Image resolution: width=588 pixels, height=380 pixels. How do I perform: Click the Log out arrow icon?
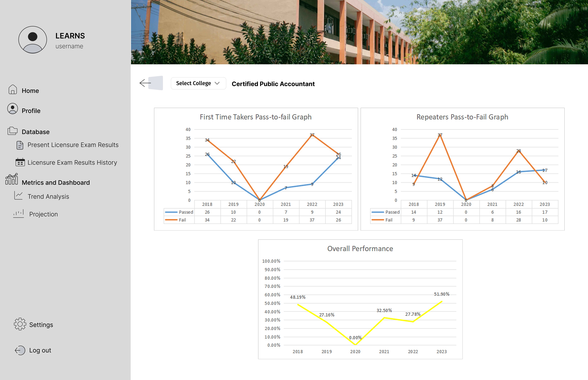pyautogui.click(x=20, y=350)
